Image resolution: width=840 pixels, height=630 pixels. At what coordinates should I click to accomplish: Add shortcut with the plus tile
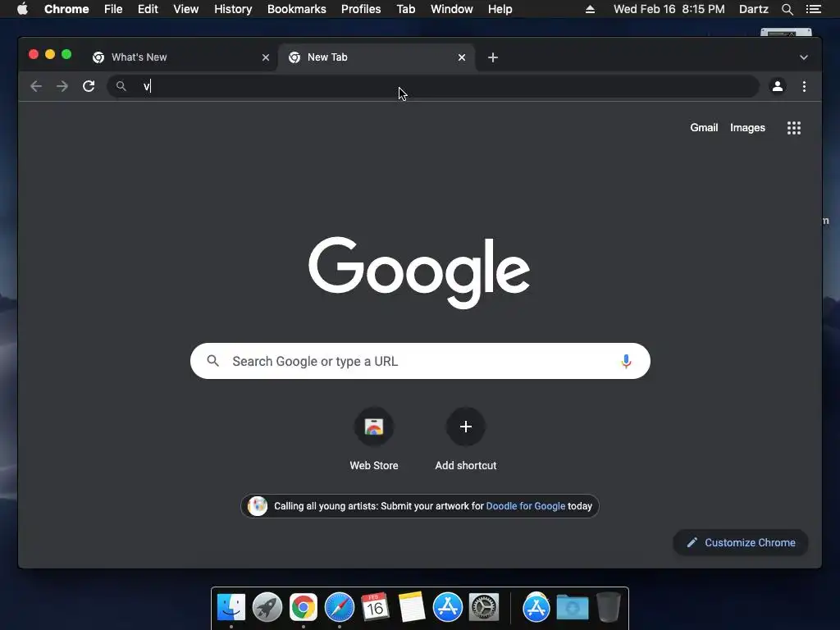(x=466, y=440)
